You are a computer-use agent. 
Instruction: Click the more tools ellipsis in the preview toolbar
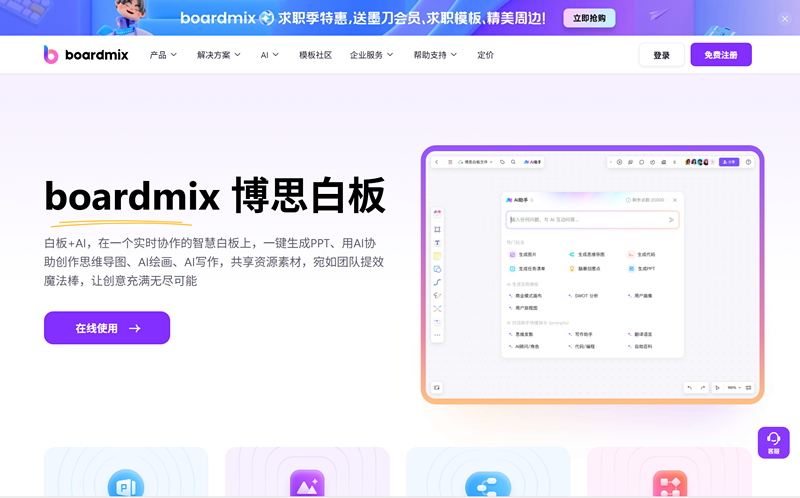coord(437,335)
